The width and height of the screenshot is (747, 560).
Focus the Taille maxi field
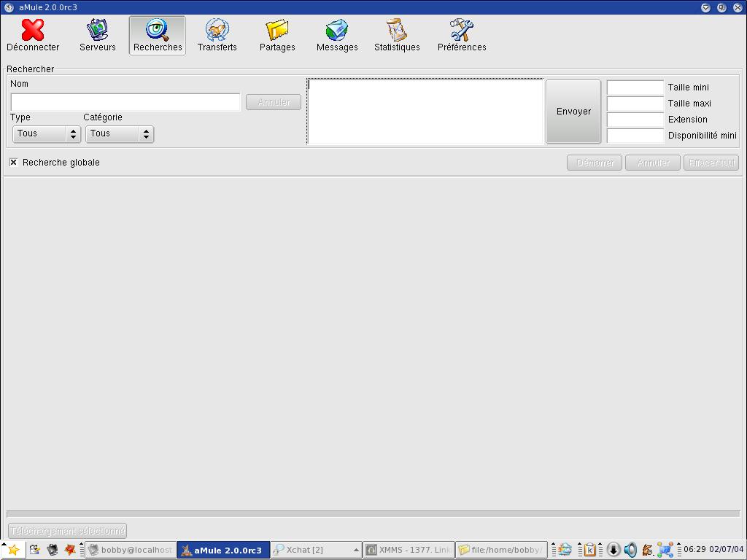coord(635,104)
